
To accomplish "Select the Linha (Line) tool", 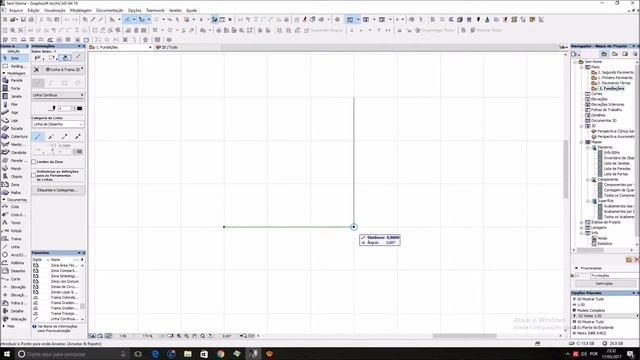I will [x=14, y=247].
